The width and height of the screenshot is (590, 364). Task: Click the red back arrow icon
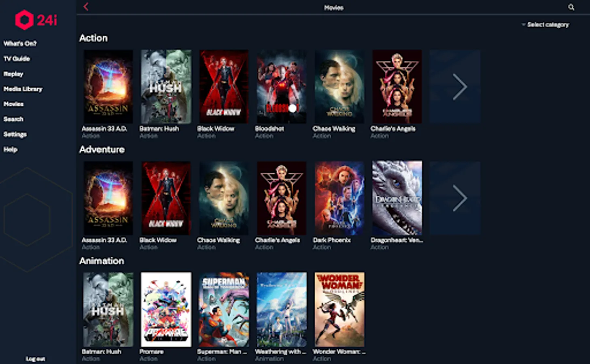(x=86, y=6)
